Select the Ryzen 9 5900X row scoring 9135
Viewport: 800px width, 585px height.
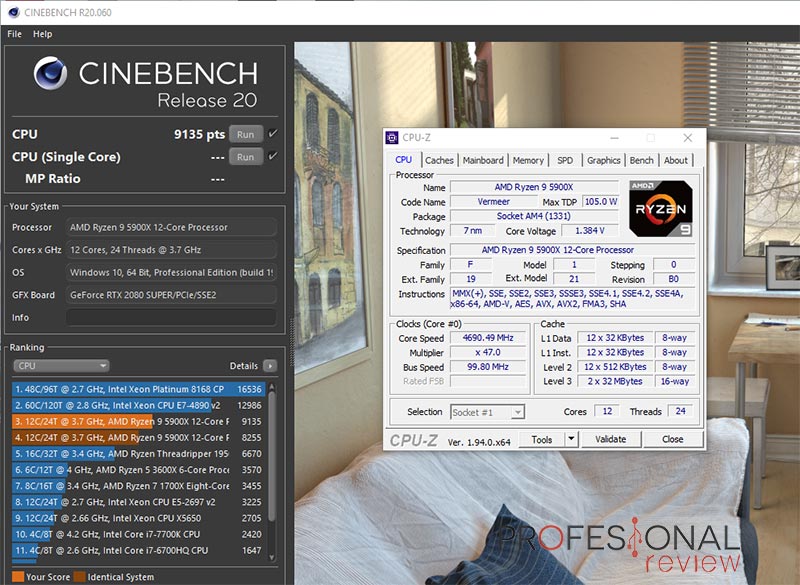[138, 422]
